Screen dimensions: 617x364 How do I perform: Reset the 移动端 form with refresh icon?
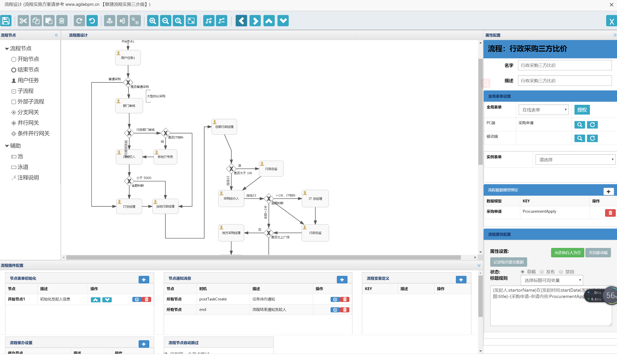592,138
